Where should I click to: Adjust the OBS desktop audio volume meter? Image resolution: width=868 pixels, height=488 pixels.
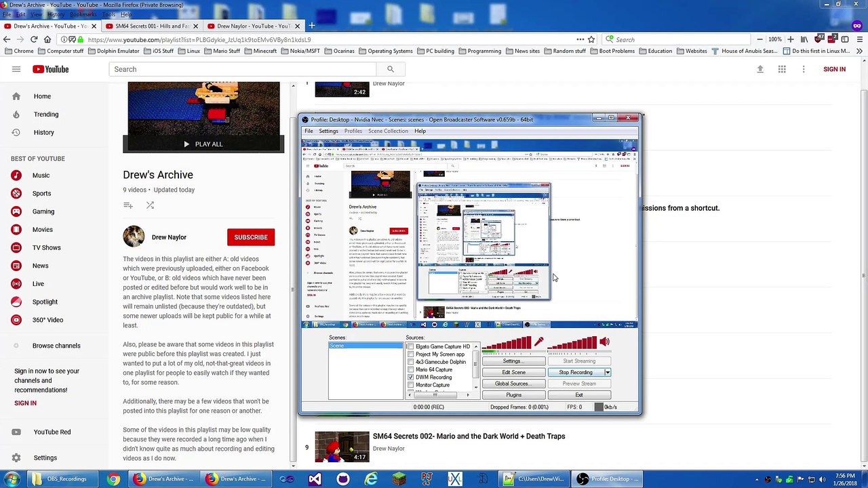tap(572, 344)
